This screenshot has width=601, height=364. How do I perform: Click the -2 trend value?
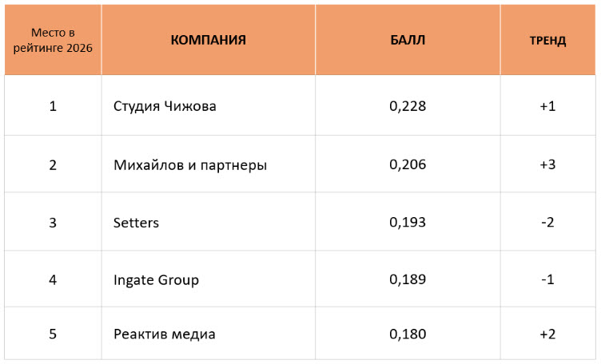547,223
